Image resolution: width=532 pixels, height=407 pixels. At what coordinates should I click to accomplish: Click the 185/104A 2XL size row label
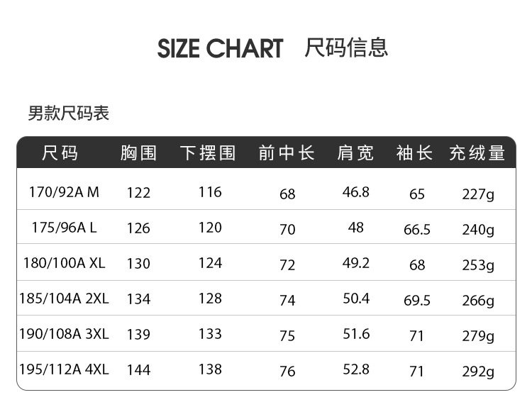tap(64, 299)
